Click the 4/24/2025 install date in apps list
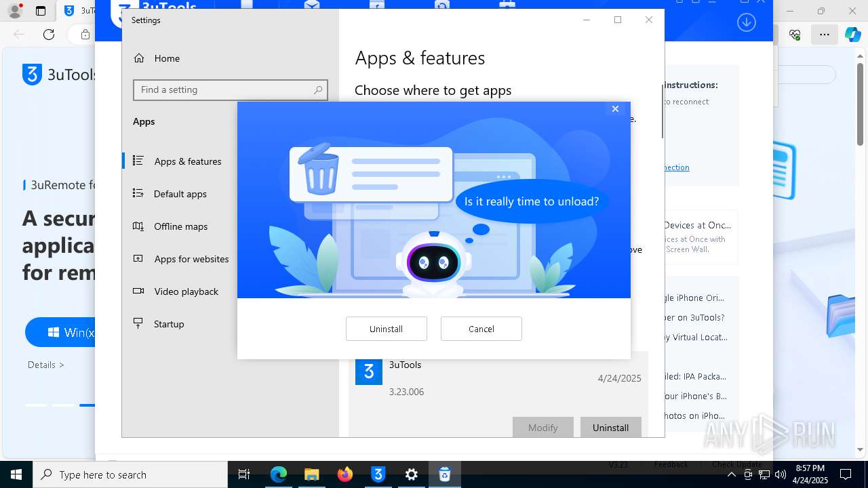 click(x=619, y=378)
